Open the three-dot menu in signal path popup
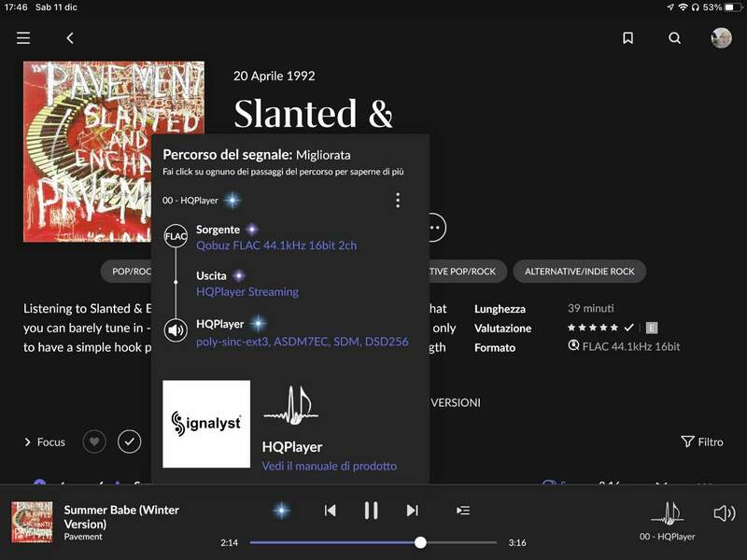 click(x=398, y=201)
